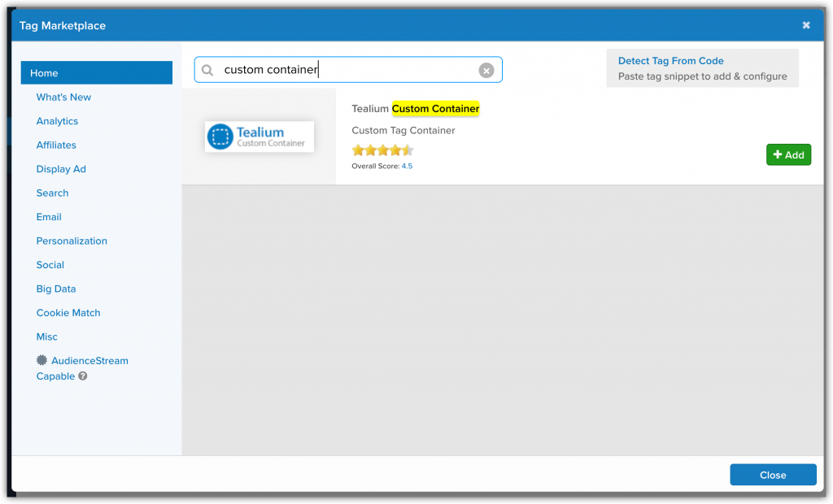Open the What's New category
The image size is (833, 504).
coord(63,98)
